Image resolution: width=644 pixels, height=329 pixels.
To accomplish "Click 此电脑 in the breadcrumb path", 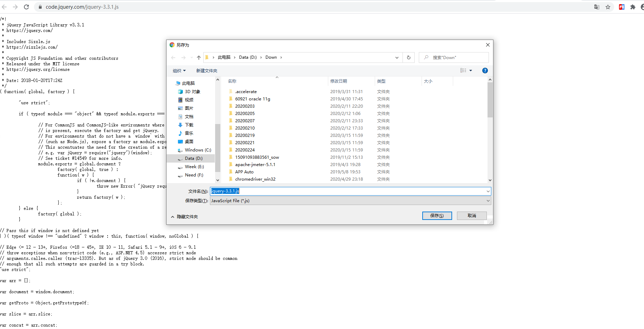I will [x=224, y=57].
